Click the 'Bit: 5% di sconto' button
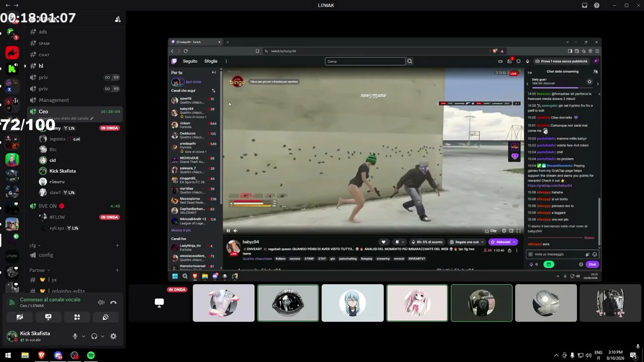 coord(427,242)
